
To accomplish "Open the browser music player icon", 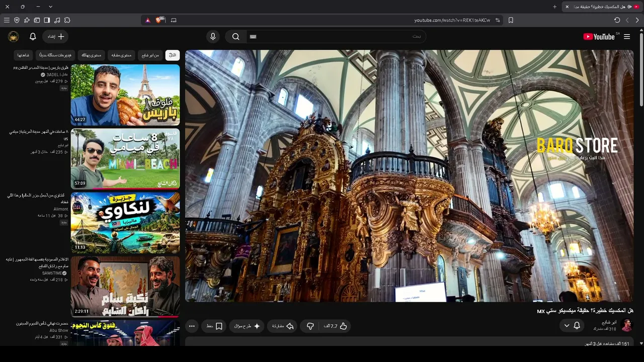I will 57,20.
